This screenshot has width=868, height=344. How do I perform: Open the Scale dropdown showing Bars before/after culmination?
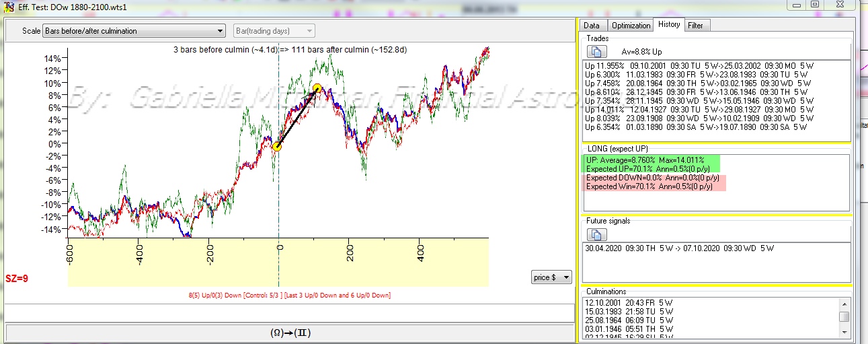point(134,31)
